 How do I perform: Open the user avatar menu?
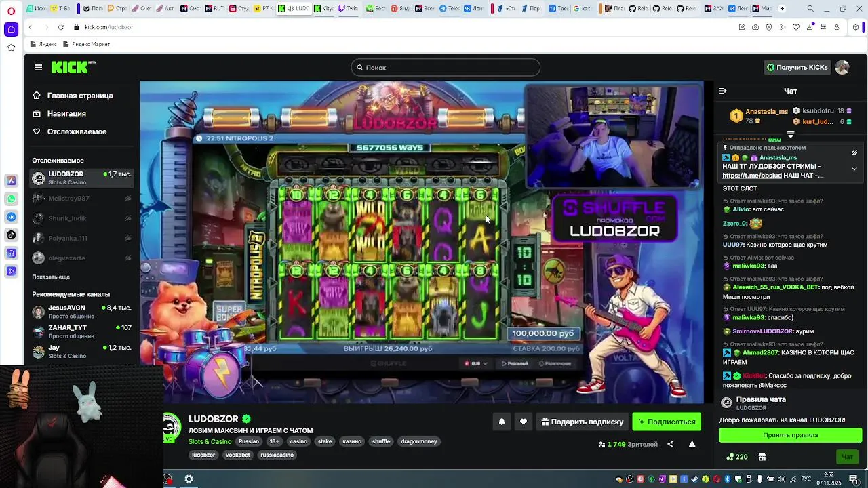[x=842, y=67]
